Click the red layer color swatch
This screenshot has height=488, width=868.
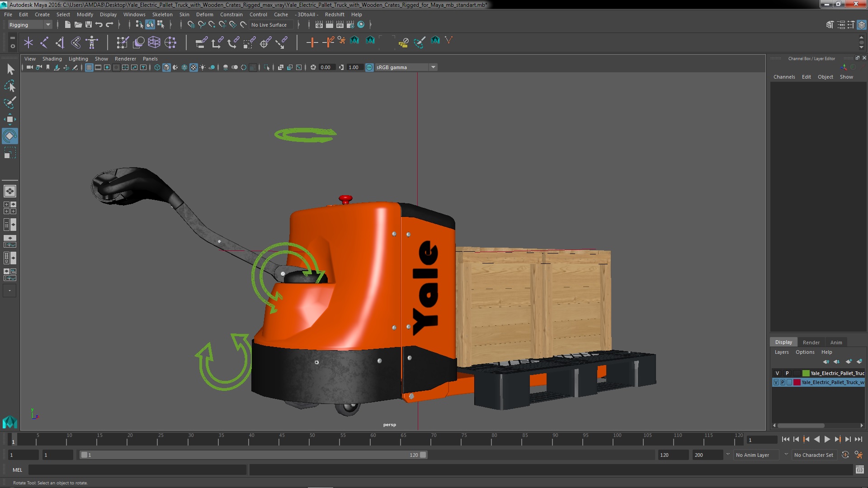pos(797,382)
